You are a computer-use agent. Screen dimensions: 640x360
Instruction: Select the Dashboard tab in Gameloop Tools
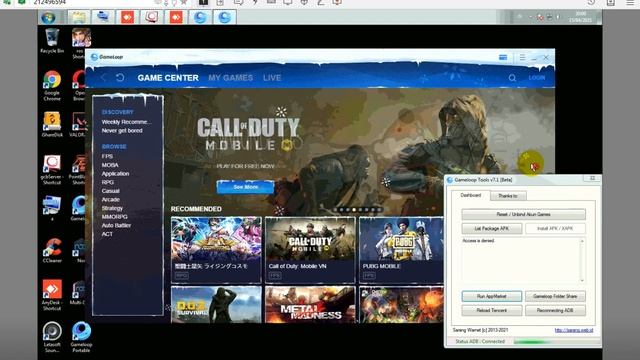pyautogui.click(x=471, y=196)
